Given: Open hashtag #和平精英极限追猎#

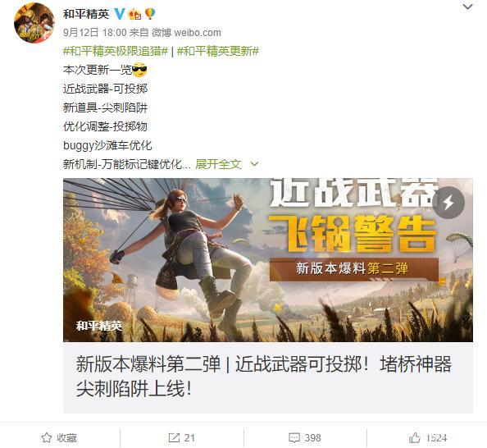Looking at the screenshot, I should click(x=116, y=51).
